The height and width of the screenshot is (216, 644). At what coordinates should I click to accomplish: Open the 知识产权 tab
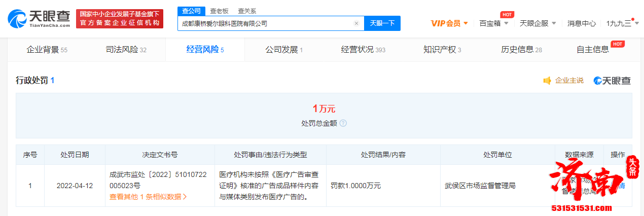(x=442, y=50)
